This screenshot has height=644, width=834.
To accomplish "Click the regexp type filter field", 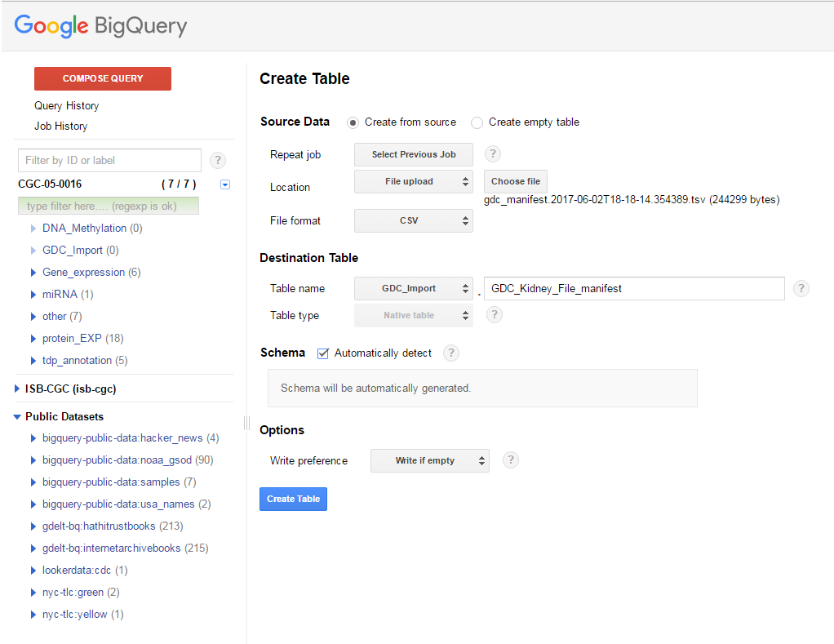I will pyautogui.click(x=109, y=206).
